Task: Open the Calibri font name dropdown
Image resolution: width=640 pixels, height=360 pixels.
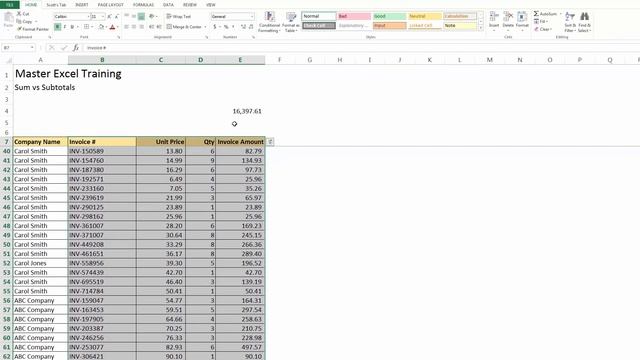Action: pyautogui.click(x=88, y=16)
